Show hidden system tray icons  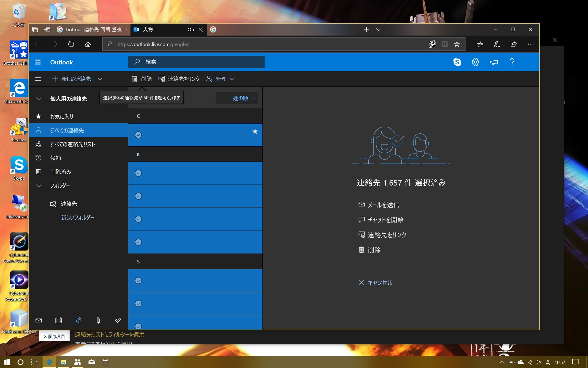click(x=502, y=362)
